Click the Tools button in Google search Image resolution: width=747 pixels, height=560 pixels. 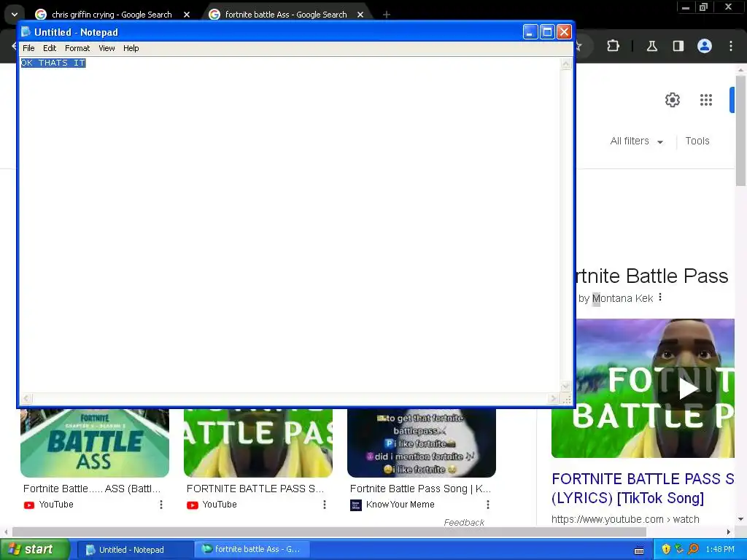coord(697,141)
